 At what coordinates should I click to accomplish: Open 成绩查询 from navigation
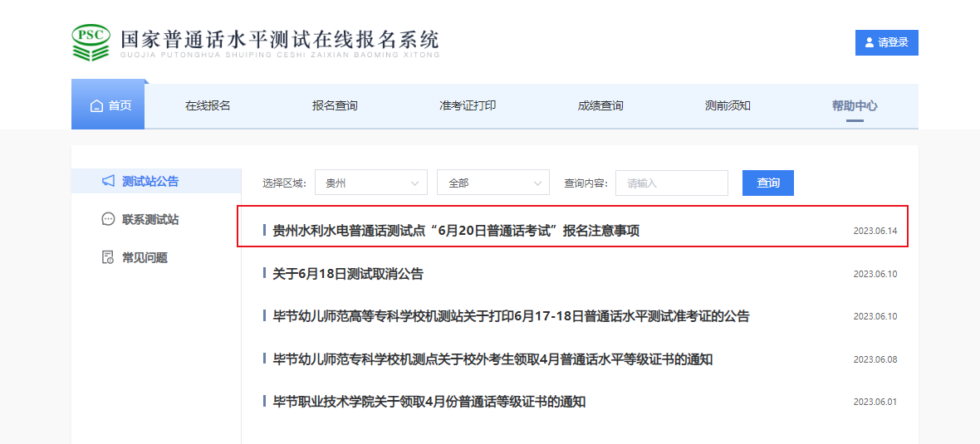(600, 105)
